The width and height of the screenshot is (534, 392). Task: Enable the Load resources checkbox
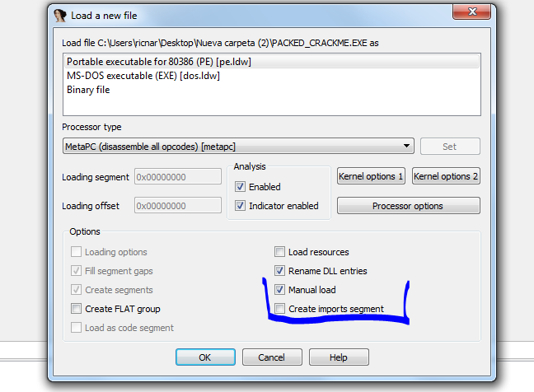(280, 252)
